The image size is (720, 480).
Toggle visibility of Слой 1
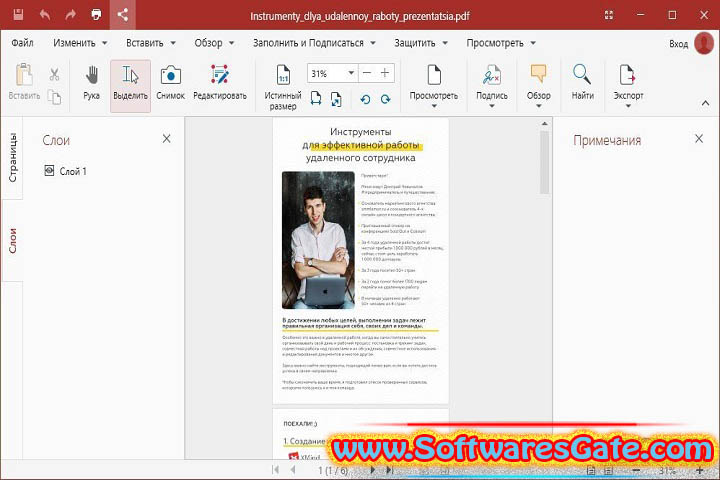tap(49, 170)
